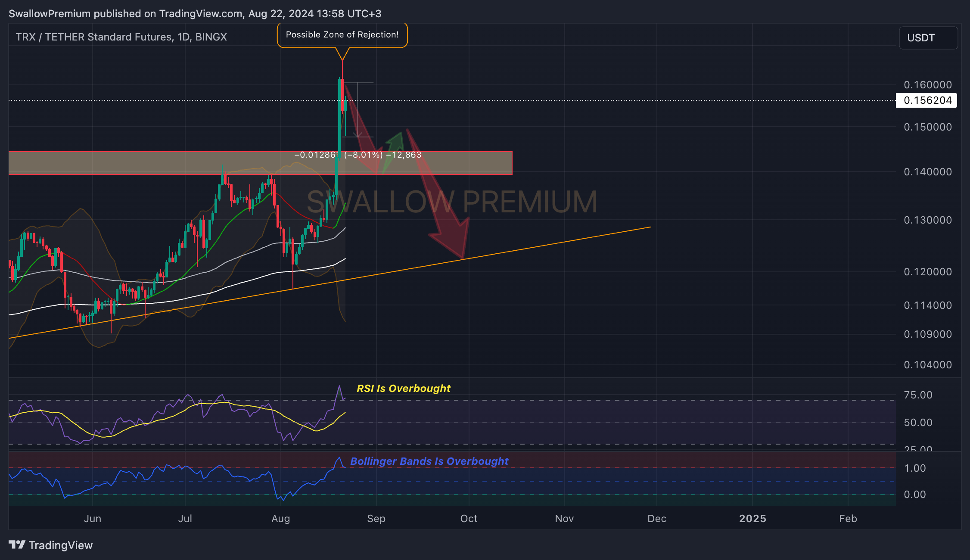Image resolution: width=970 pixels, height=560 pixels.
Task: Click the 2025 label on time axis
Action: [x=752, y=519]
